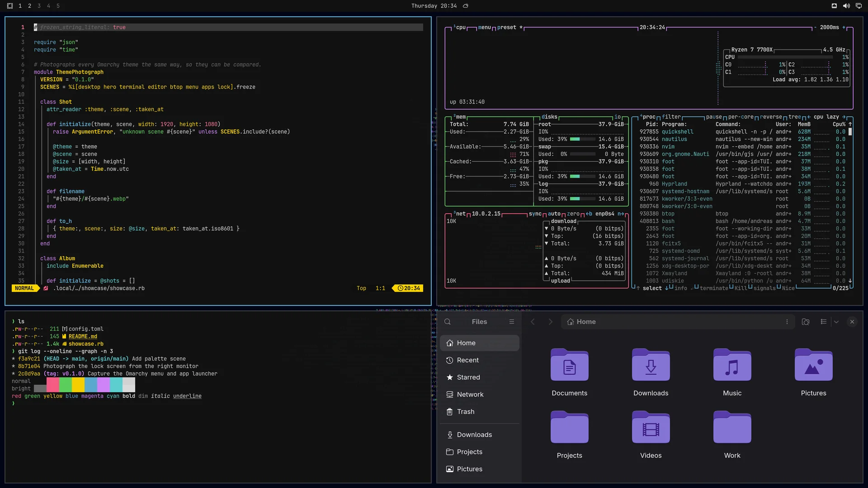
Task: Open the path bar three-dot menu
Action: pyautogui.click(x=787, y=322)
